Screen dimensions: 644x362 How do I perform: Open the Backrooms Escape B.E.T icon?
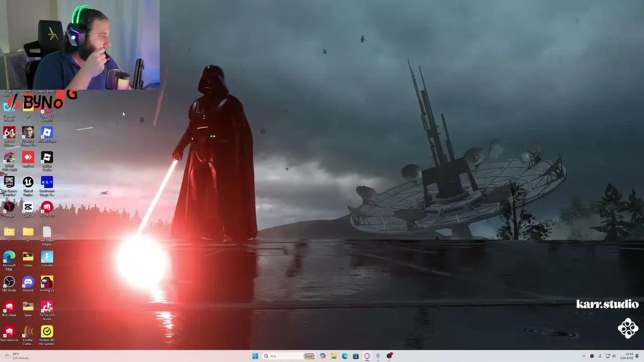click(47, 186)
